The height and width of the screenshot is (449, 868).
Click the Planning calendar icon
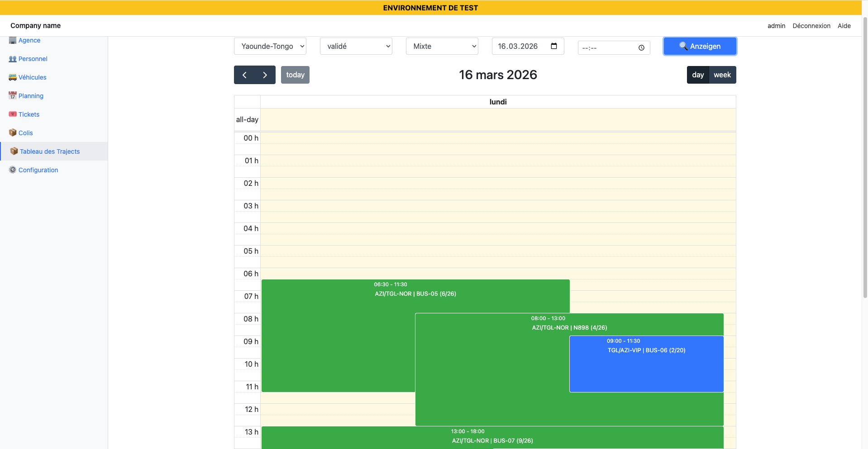point(12,96)
